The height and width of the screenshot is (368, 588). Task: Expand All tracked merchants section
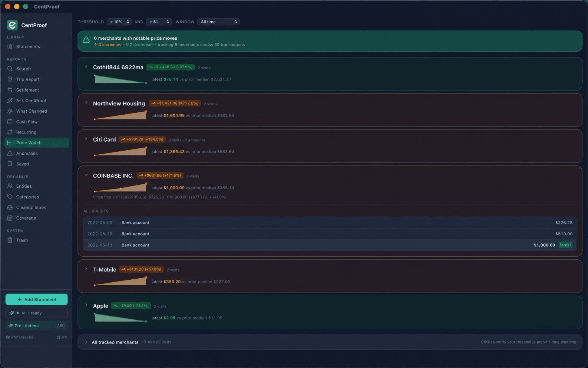pos(86,342)
